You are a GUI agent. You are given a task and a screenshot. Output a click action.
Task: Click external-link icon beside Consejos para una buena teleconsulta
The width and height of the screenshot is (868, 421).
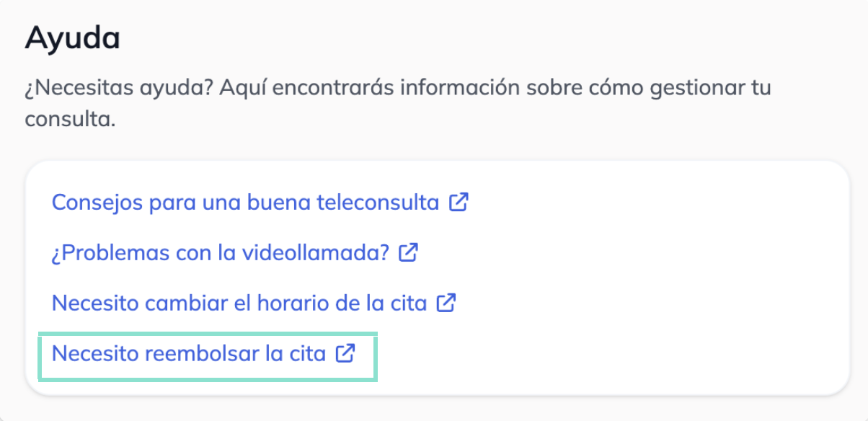pos(459,203)
